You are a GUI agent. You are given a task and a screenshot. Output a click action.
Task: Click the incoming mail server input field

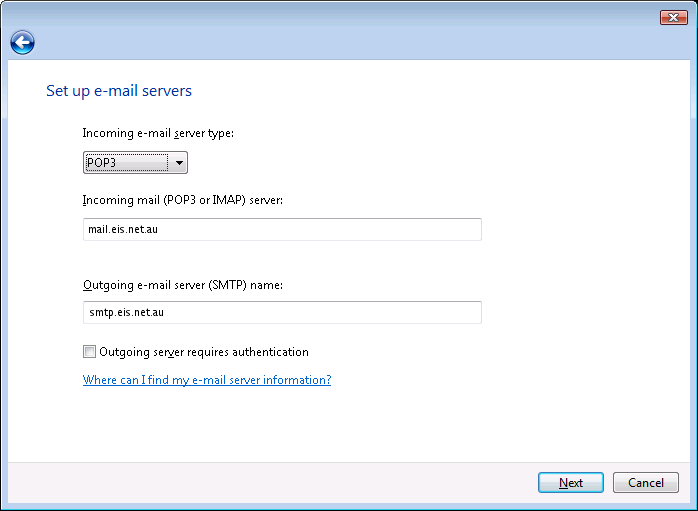[282, 230]
